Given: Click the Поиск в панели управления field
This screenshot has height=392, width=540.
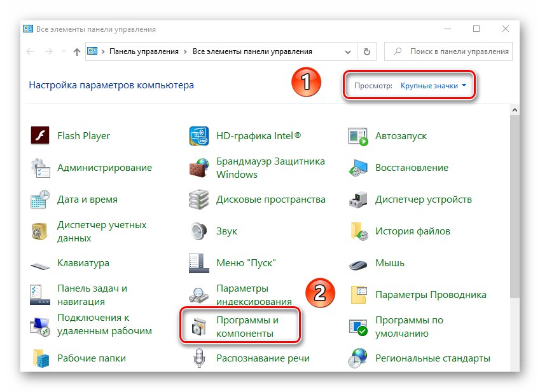Looking at the screenshot, I should [448, 51].
